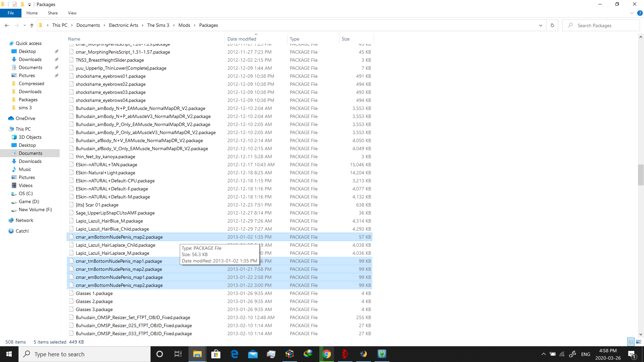The height and width of the screenshot is (362, 644).
Task: Click icon of Glasses 1.package file
Action: point(71,293)
